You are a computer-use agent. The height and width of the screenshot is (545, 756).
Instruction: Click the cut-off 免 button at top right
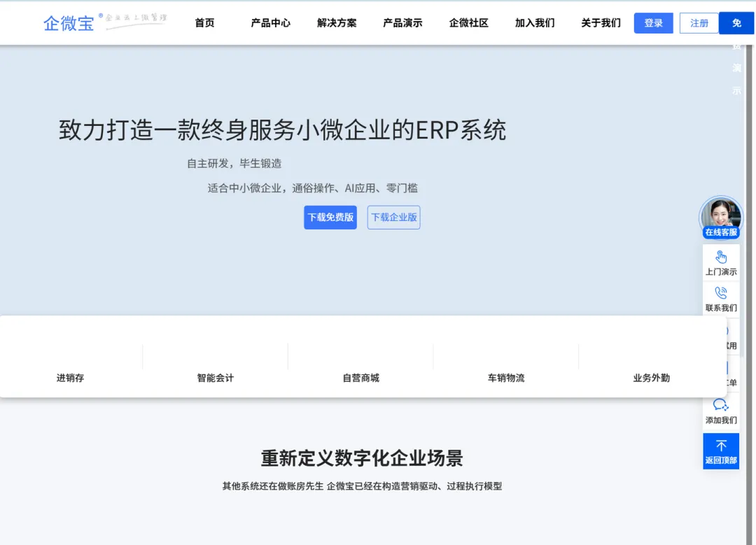(x=736, y=23)
